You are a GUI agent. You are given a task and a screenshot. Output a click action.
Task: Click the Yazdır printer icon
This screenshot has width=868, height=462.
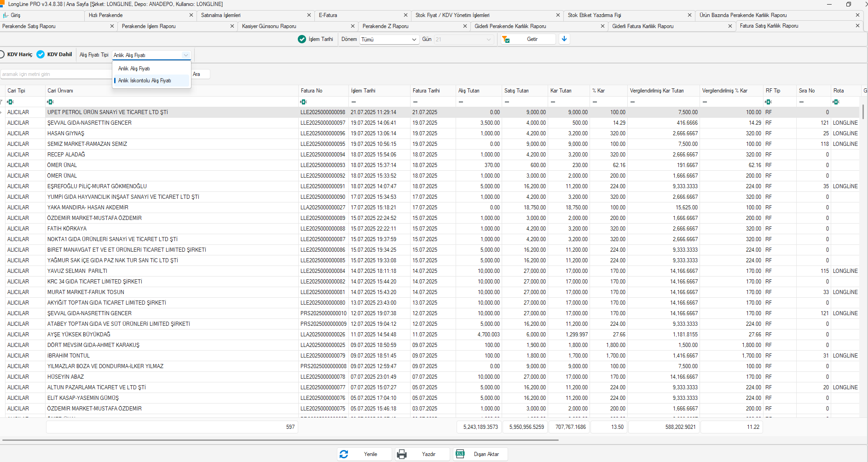tap(402, 454)
